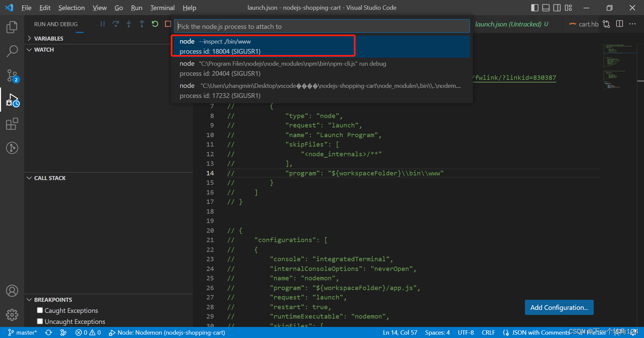The image size is (644, 338).
Task: Open the Go menu
Action: coord(119,8)
